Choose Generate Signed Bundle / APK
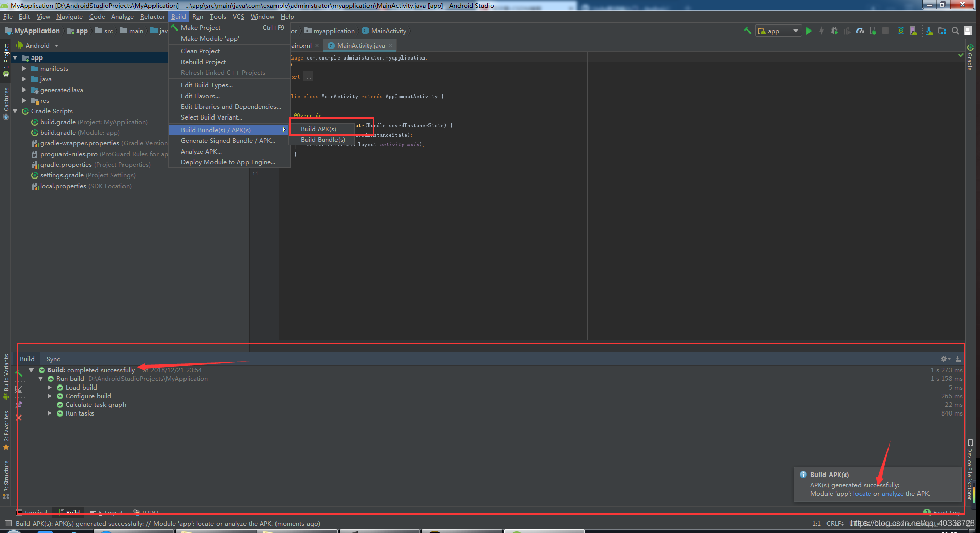This screenshot has height=533, width=980. [x=229, y=140]
